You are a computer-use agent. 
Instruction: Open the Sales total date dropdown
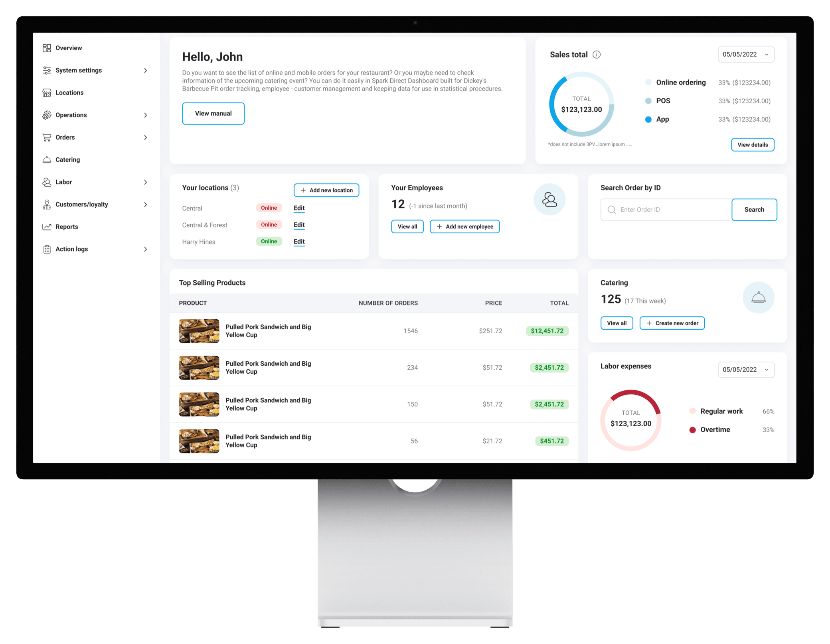click(x=746, y=55)
